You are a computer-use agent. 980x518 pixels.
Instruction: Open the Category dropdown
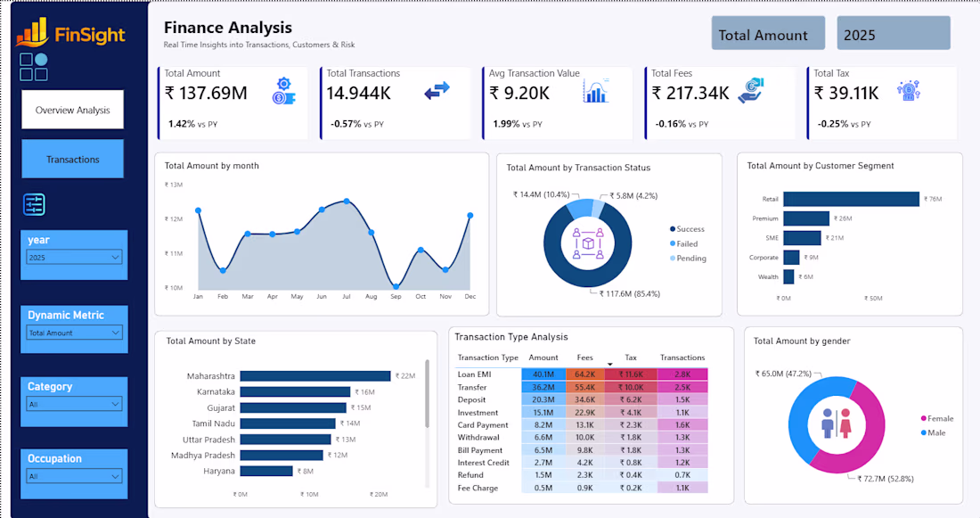(74, 404)
